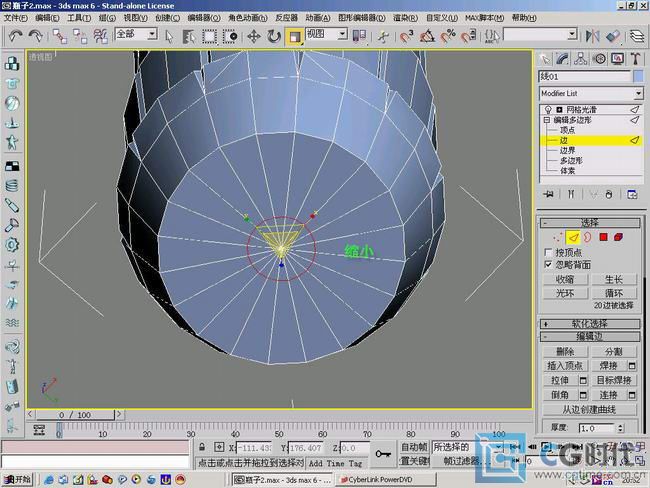Click the 目标焊接 button
This screenshot has width=650, height=488.
pyautogui.click(x=614, y=381)
